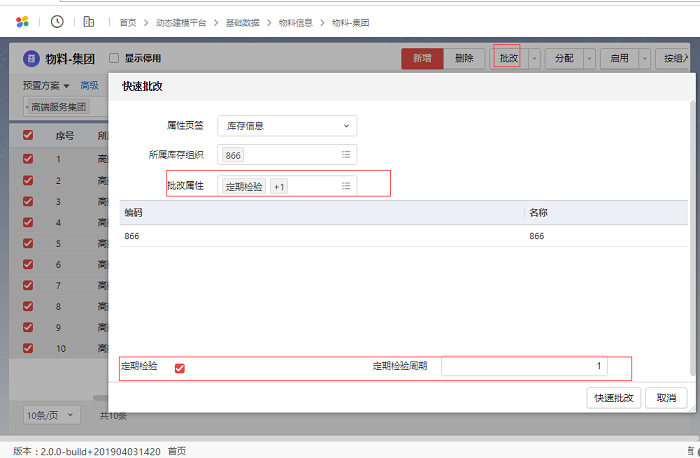Open the 预置方案 dropdown

[x=46, y=85]
